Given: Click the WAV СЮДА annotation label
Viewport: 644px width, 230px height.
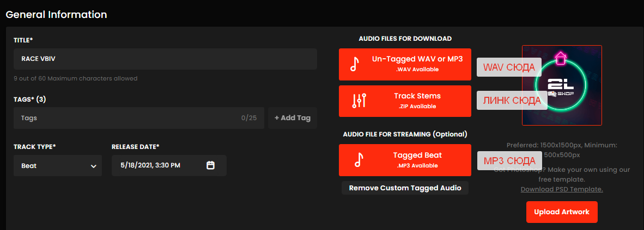Looking at the screenshot, I should click(509, 68).
